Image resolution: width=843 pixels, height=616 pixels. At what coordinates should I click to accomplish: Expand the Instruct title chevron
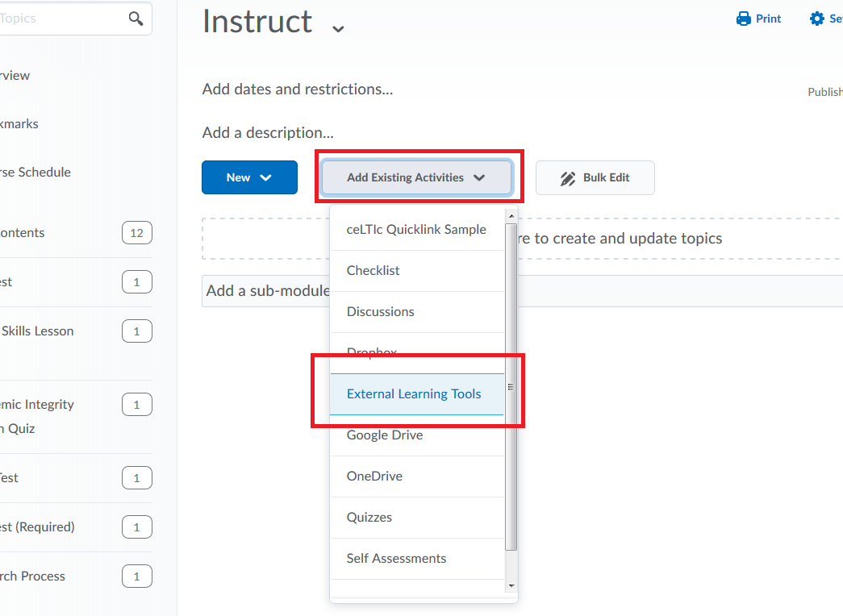pos(337,27)
